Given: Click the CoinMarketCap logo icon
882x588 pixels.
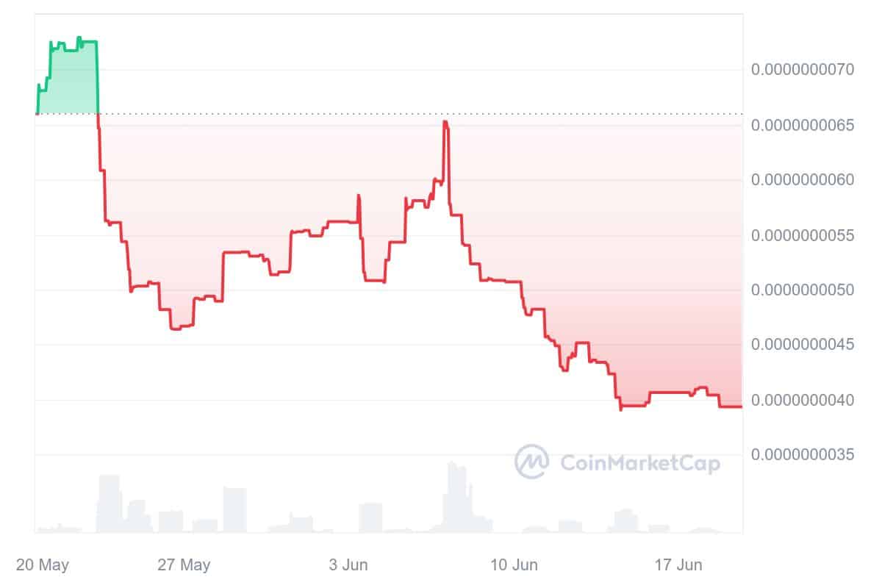Looking at the screenshot, I should (532, 462).
